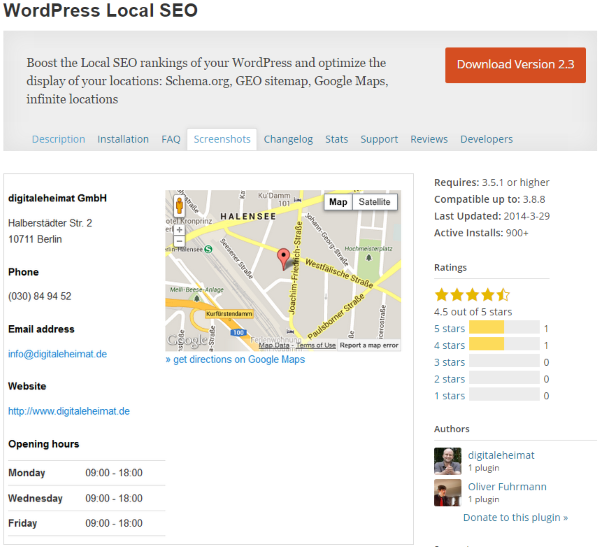Click the 4 stars rating bar

pos(504,344)
